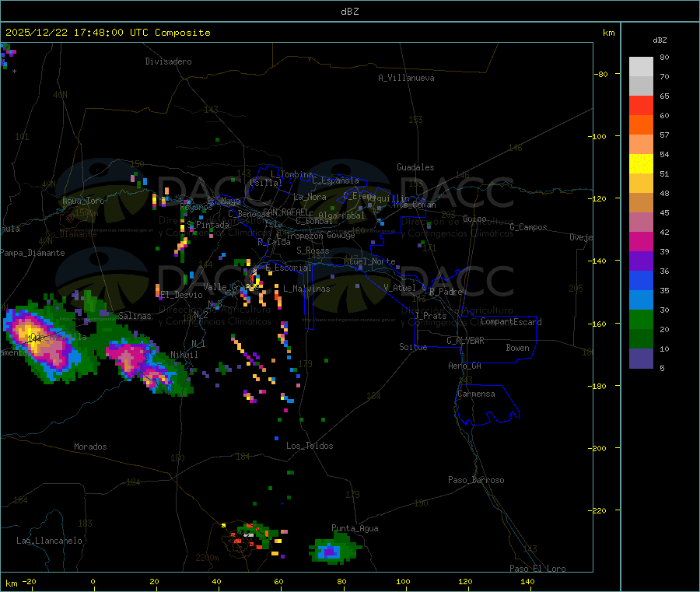This screenshot has height=592, width=700.
Task: Click the La_Nora location label
Action: [x=310, y=197]
